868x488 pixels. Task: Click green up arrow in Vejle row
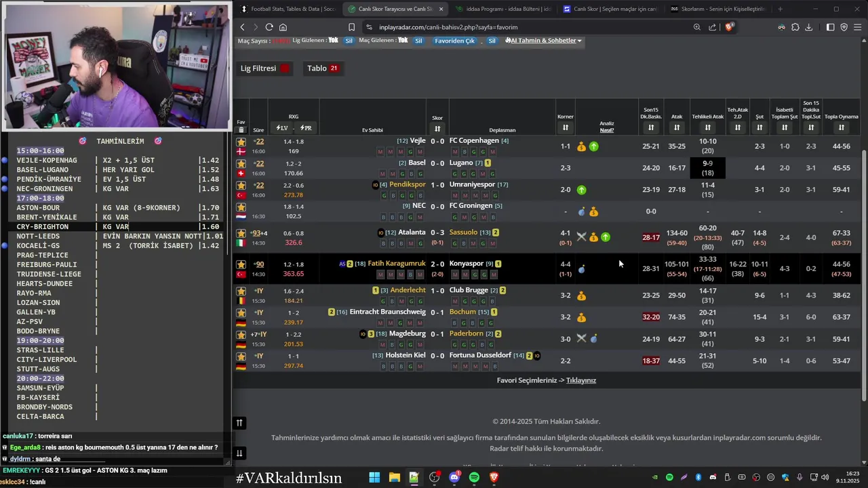click(x=593, y=146)
